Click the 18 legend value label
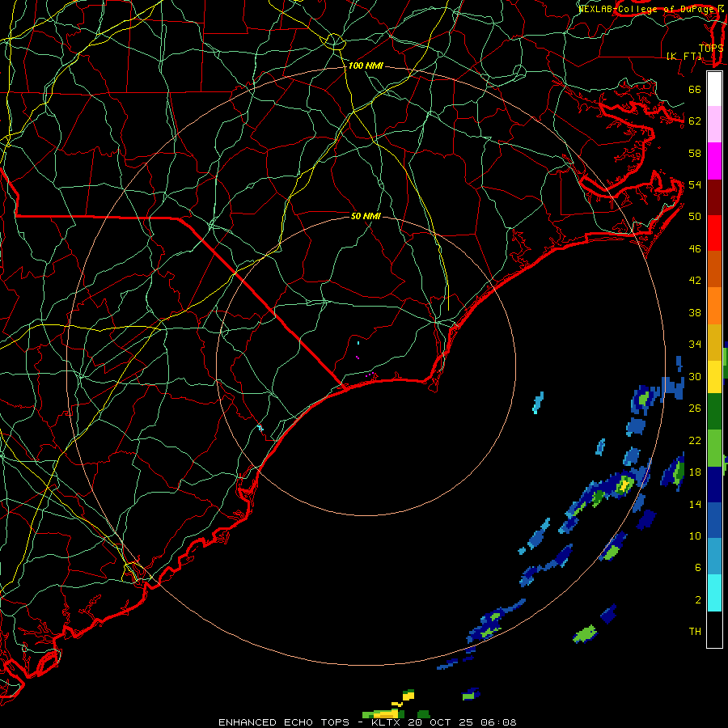 click(x=695, y=472)
